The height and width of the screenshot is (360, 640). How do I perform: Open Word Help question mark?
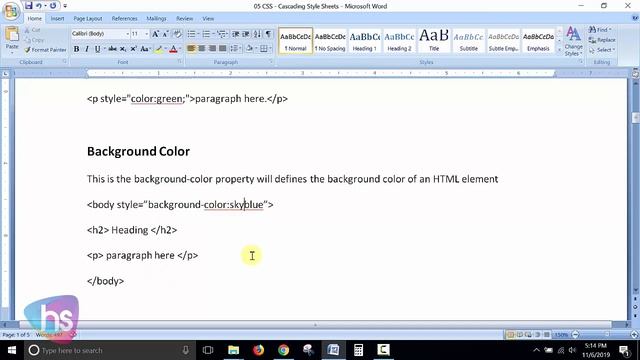click(635, 18)
